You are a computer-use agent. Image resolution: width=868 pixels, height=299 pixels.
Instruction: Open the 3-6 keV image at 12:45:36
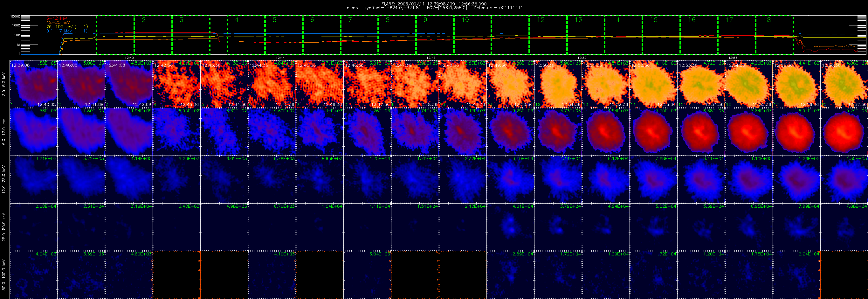coord(320,84)
